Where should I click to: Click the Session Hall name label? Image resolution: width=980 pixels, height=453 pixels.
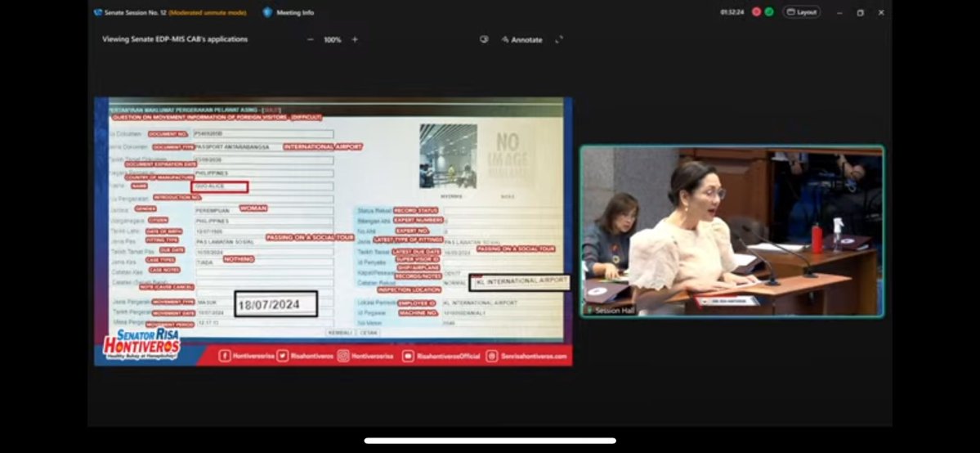(615, 311)
